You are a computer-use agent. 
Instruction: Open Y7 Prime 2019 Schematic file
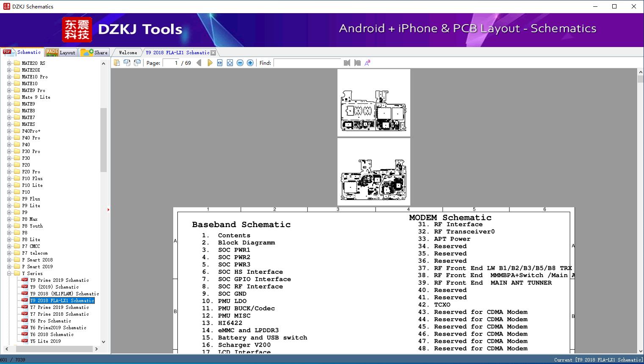coord(60,307)
